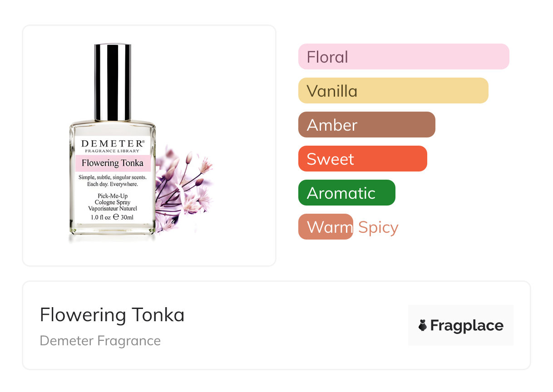Click the Aromatic accord bar
The image size is (553, 392).
click(x=347, y=193)
